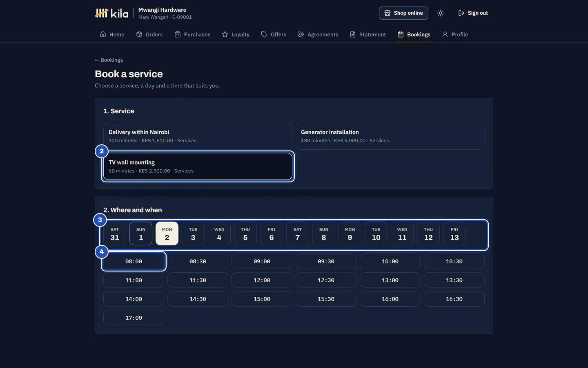
Task: Choose Saturday 7 date chip
Action: tap(298, 233)
